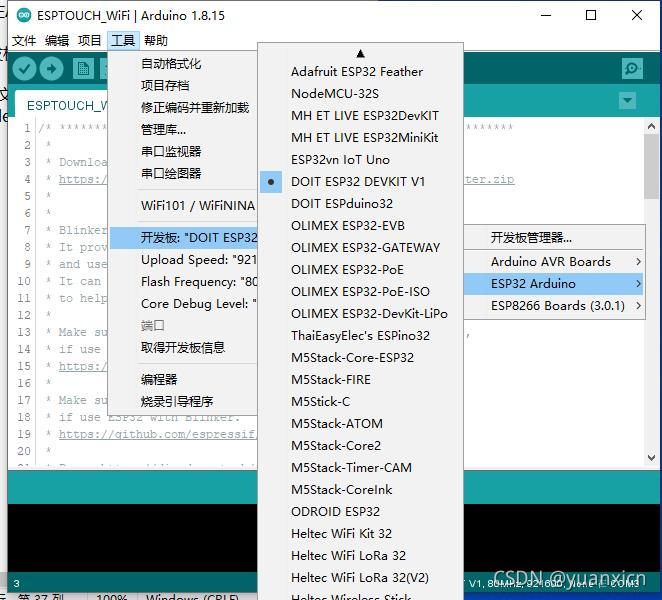
Task: Select OLIMEX ESP32-PoE-ISO board
Action: [x=360, y=291]
